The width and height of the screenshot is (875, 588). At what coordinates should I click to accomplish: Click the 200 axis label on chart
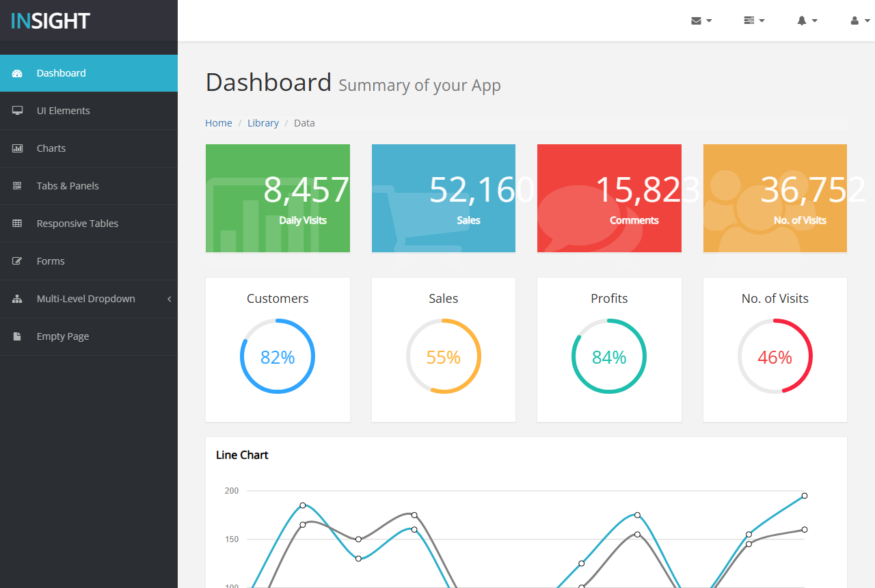point(231,491)
